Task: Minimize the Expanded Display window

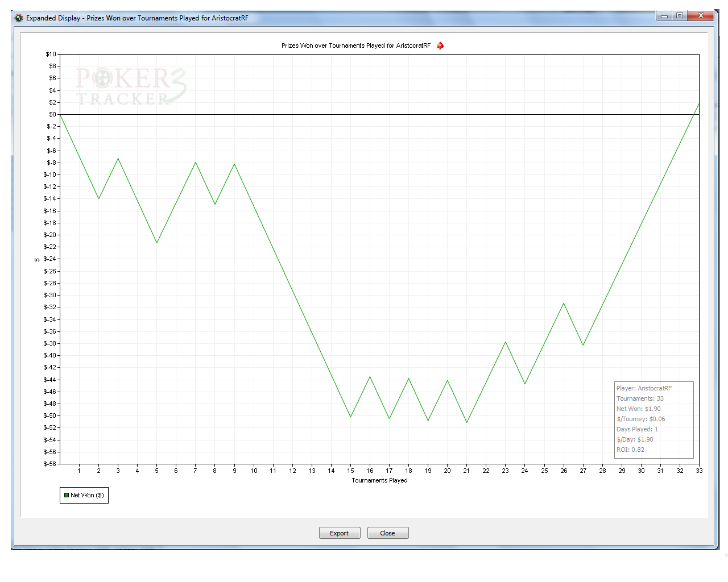Action: coord(664,16)
